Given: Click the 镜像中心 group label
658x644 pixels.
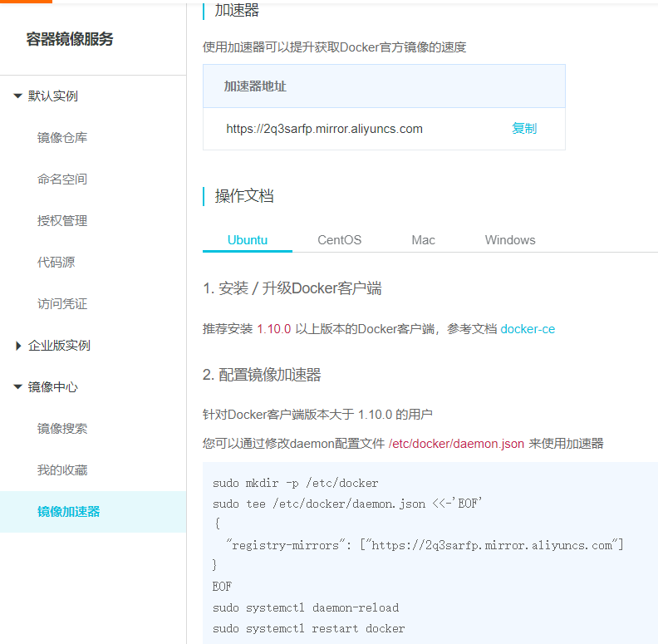Looking at the screenshot, I should [53, 387].
